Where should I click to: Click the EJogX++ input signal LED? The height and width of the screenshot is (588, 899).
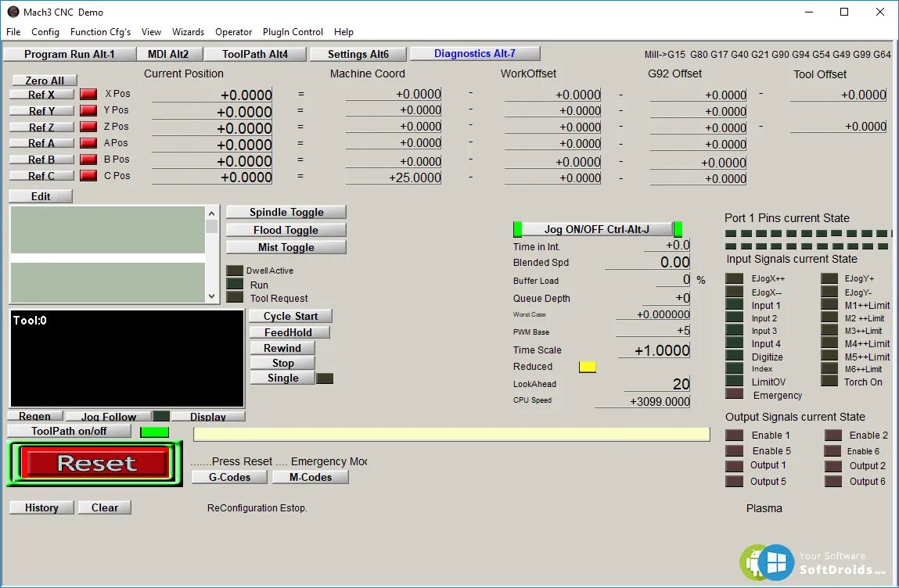(x=735, y=278)
